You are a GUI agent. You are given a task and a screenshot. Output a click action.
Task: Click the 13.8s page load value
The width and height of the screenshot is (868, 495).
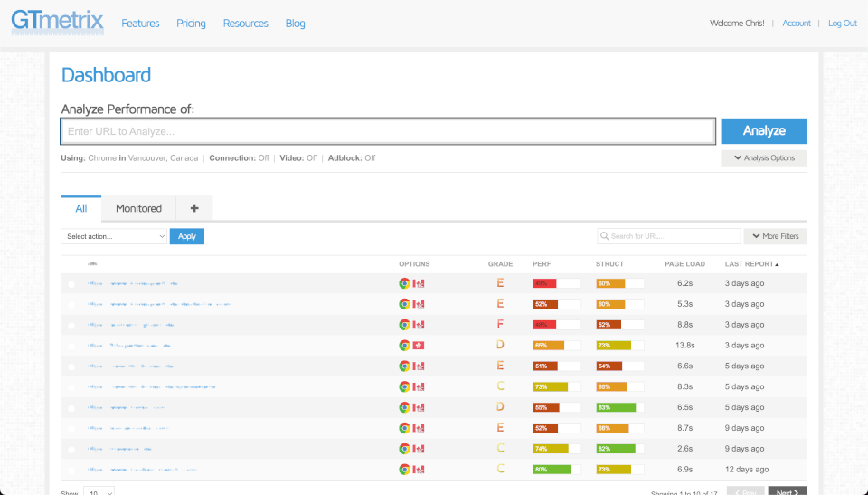point(684,346)
